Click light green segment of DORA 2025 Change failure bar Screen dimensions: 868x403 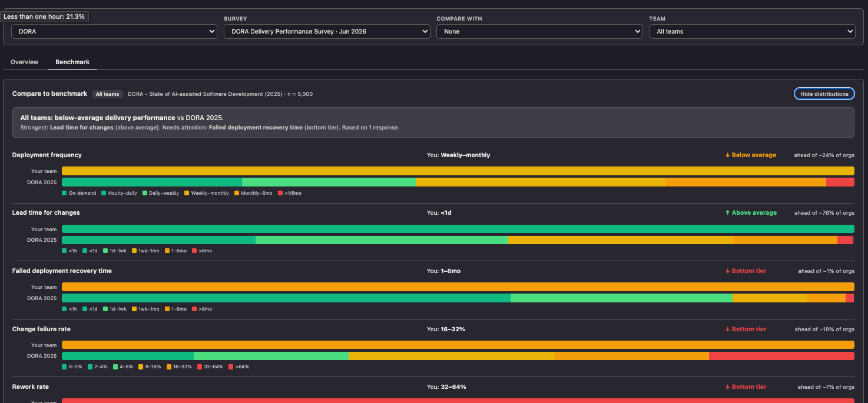tap(271, 356)
